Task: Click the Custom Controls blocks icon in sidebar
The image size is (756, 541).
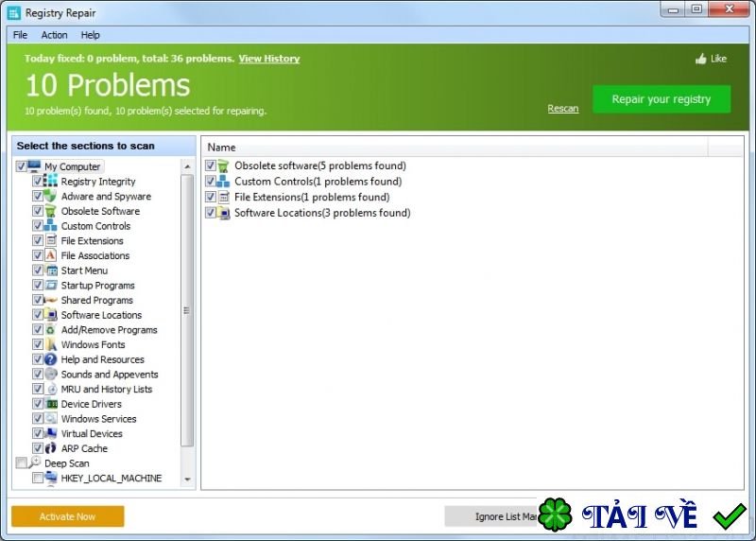Action: (x=51, y=225)
